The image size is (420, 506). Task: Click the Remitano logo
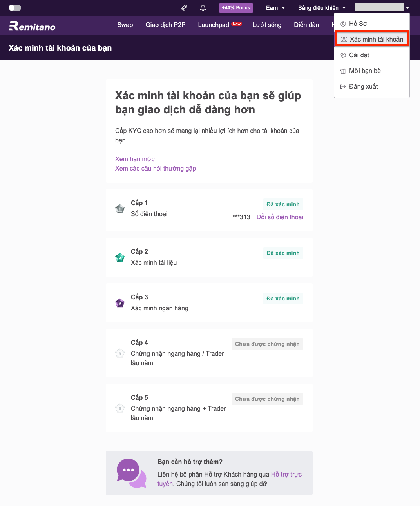tap(32, 26)
